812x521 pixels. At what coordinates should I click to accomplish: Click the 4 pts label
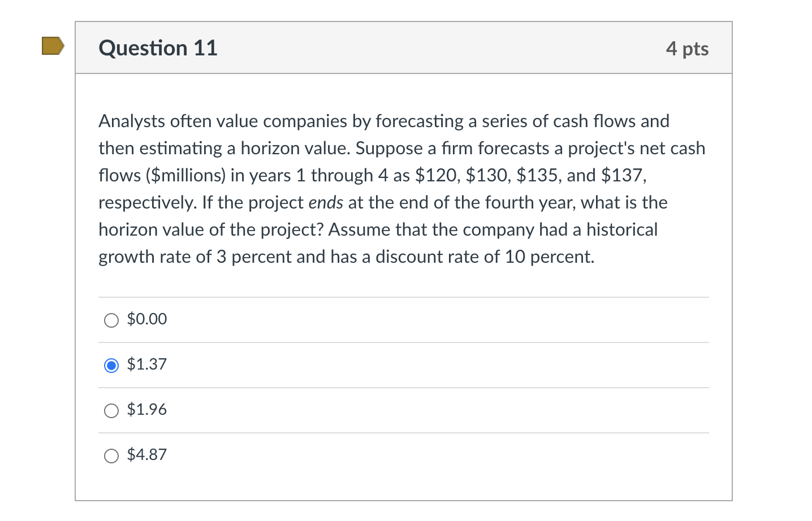[688, 49]
